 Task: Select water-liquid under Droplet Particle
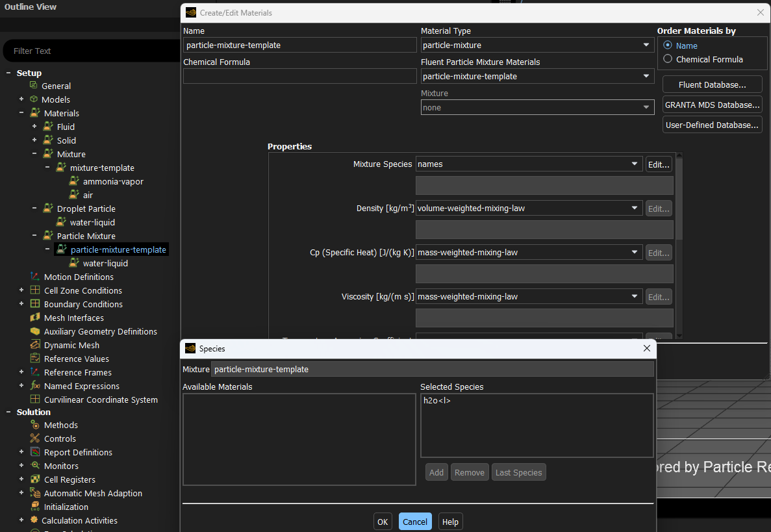pos(92,222)
